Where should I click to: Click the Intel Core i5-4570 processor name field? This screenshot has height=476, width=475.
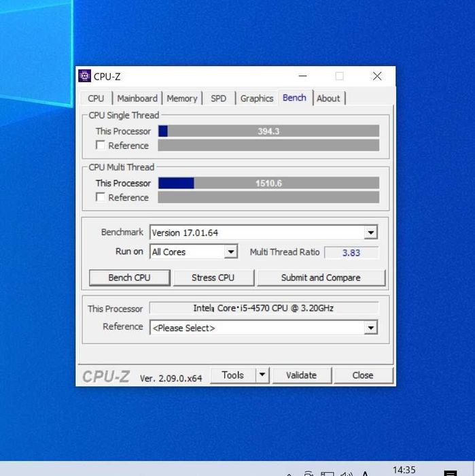(264, 308)
